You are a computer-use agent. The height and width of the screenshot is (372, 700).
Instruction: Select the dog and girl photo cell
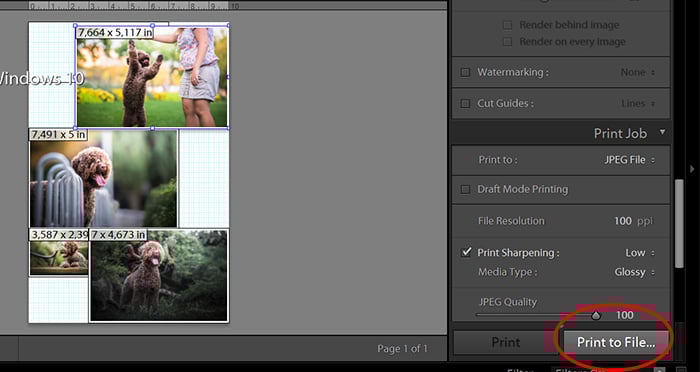(152, 77)
